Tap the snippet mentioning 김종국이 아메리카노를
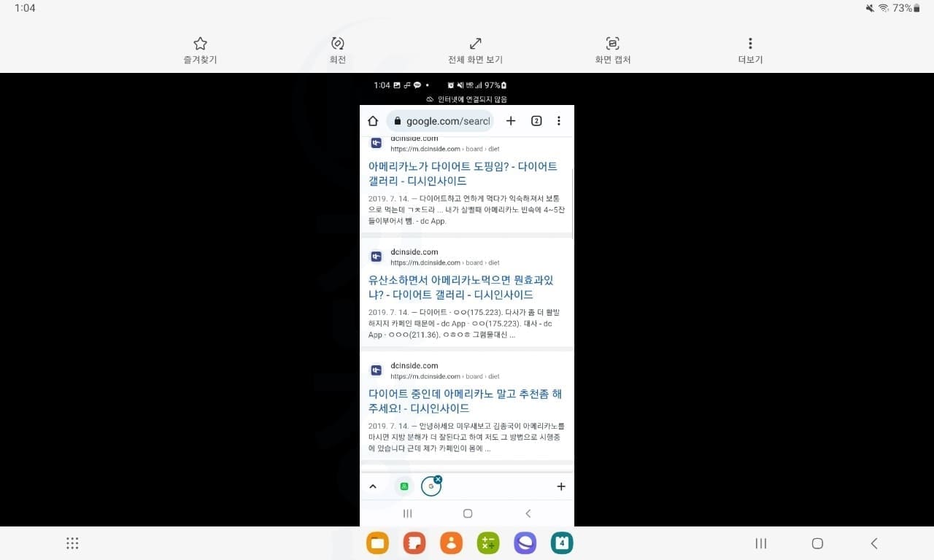 (466, 437)
